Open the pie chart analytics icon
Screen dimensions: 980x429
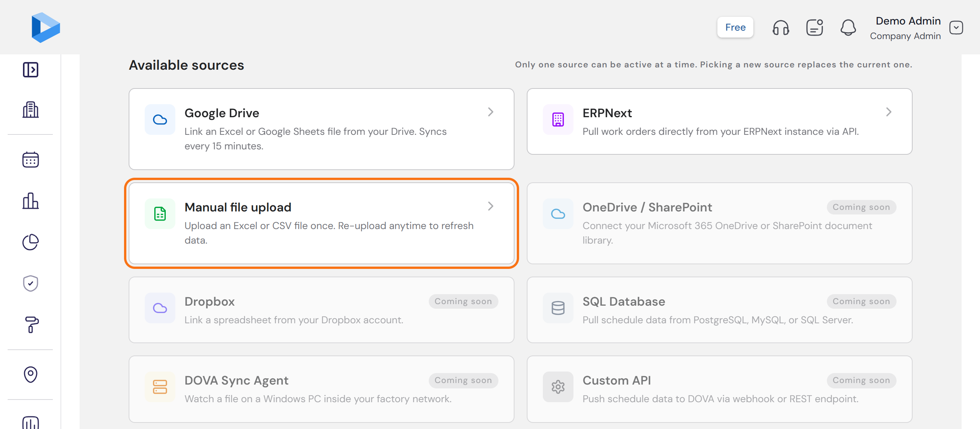point(31,242)
